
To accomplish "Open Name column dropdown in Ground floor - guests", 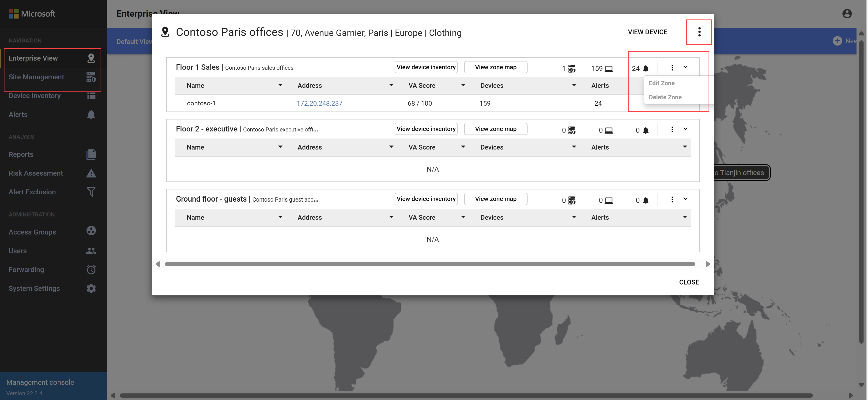I will (x=280, y=217).
